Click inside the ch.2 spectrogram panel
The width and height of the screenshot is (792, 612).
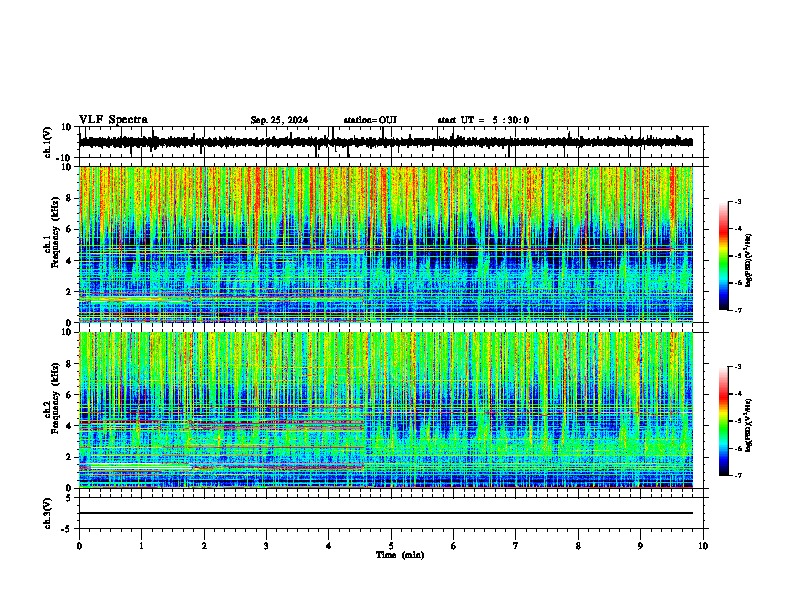[385, 410]
